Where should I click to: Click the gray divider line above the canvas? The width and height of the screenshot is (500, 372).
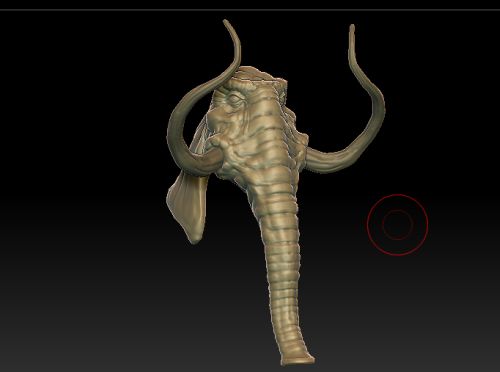250,10
